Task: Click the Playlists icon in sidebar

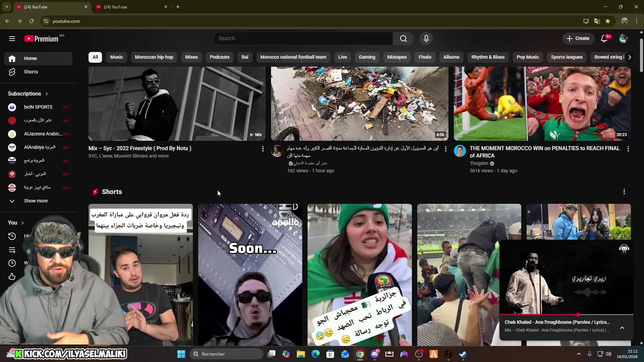Action: coord(12,250)
